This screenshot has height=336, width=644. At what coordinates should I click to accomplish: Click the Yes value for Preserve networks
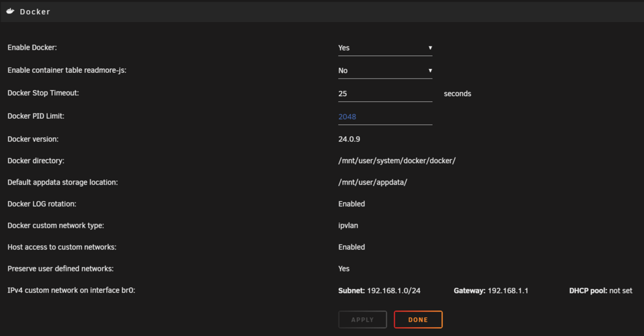tap(344, 268)
